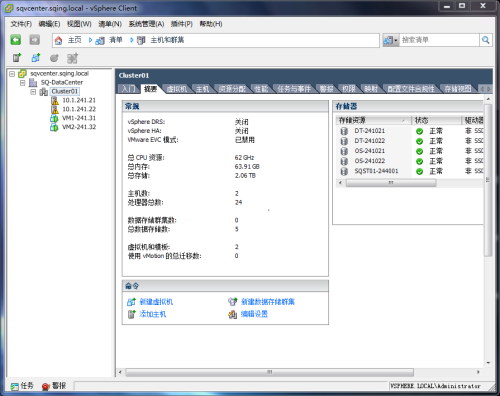Click datastore icon for SQST01-244001

[x=344, y=171]
